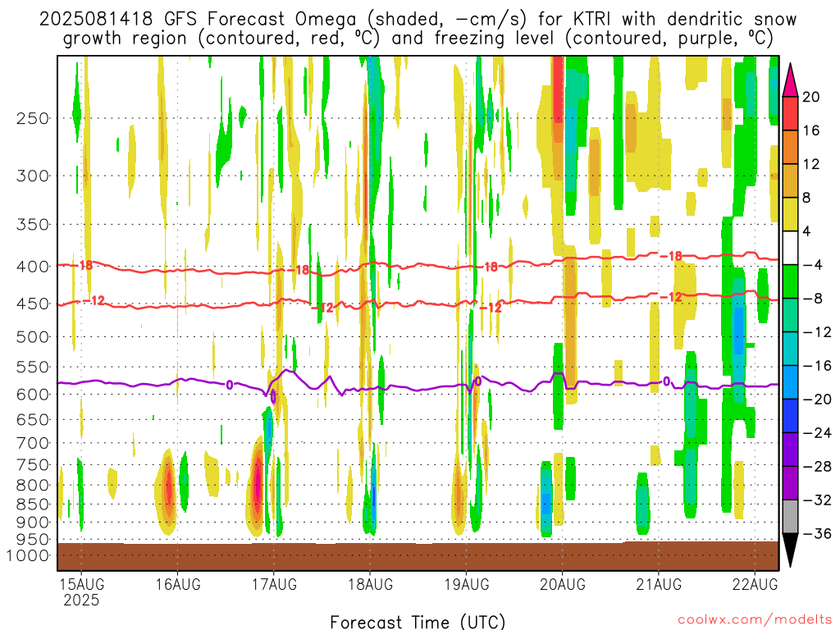The width and height of the screenshot is (840, 630).
Task: Click the 450 pressure level label
Action: tap(33, 304)
